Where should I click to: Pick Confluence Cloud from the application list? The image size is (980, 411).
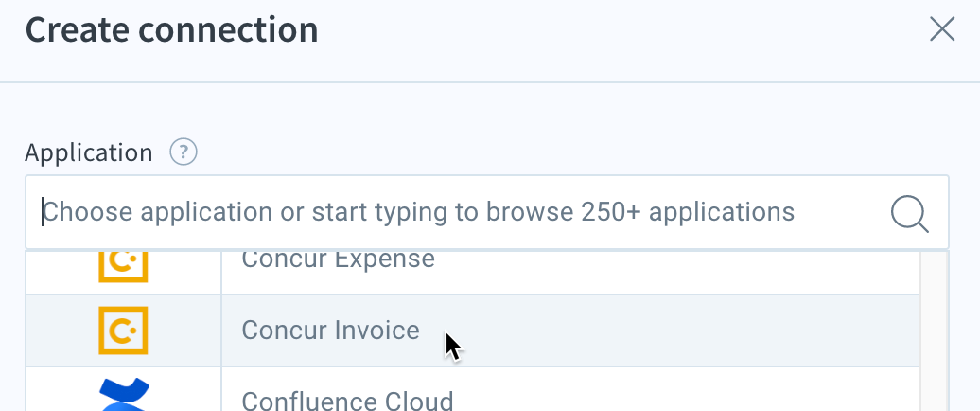pos(347,401)
